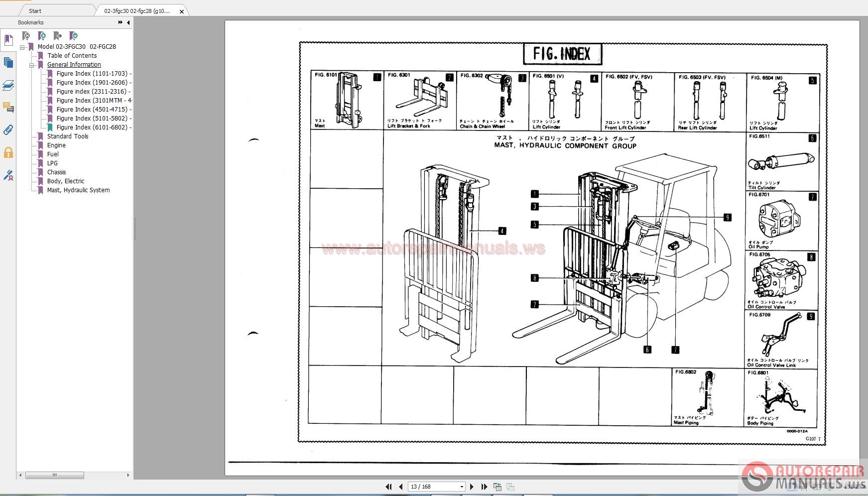Collapse the General Information bookmark node
The height and width of the screenshot is (496, 868).
click(x=31, y=65)
